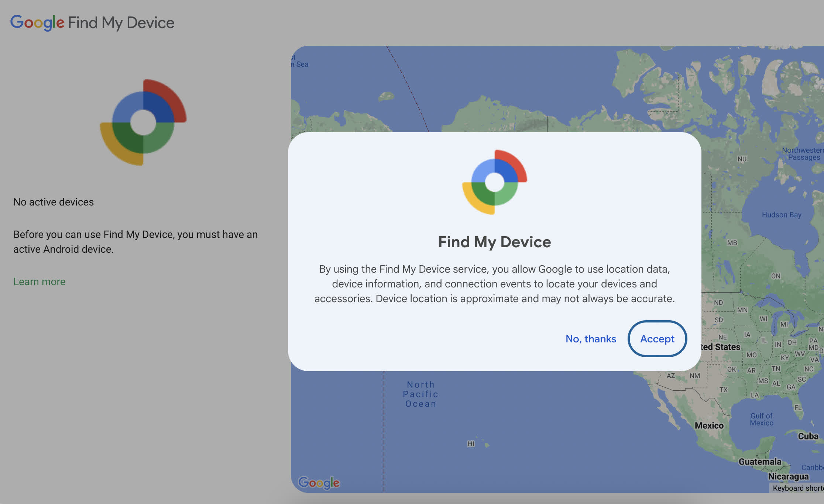Accept the Find My Device terms
The height and width of the screenshot is (504, 824).
coord(657,339)
